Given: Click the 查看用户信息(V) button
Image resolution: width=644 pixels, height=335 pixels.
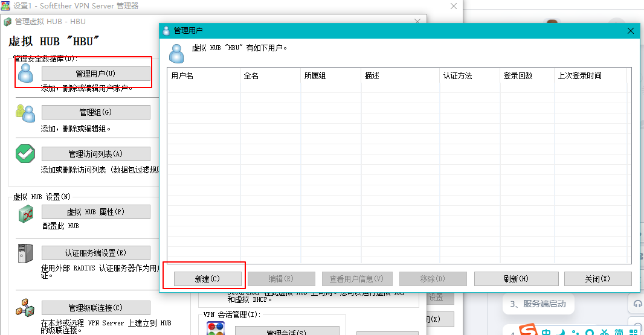Looking at the screenshot, I should click(x=357, y=279).
